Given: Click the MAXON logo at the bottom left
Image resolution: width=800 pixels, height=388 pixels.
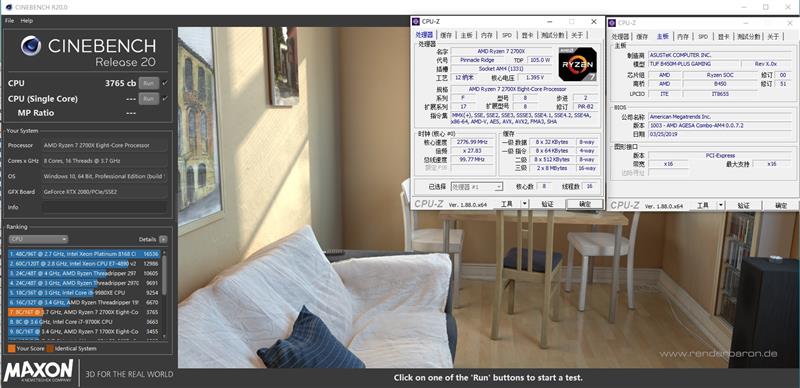Looking at the screenshot, I should point(39,371).
